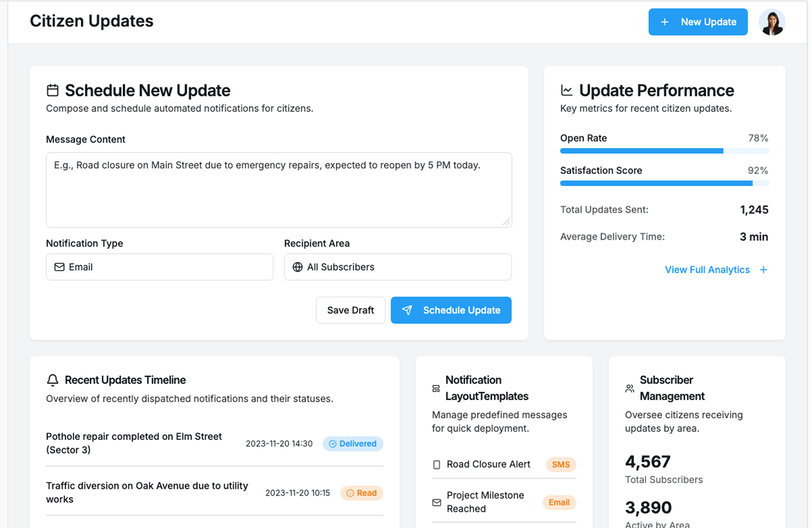Click the bell icon by Recent Updates Timeline
The height and width of the screenshot is (528, 812).
tap(52, 380)
